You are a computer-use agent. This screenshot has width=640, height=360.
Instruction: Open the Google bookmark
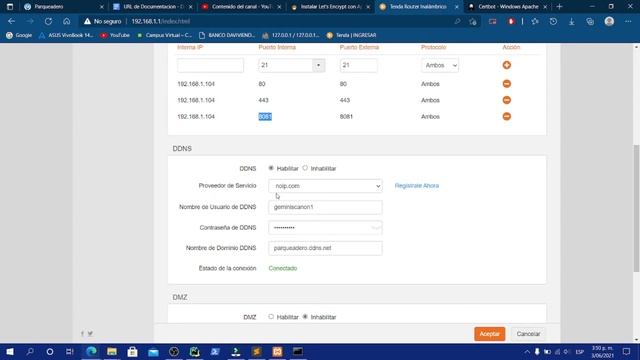tap(19, 35)
